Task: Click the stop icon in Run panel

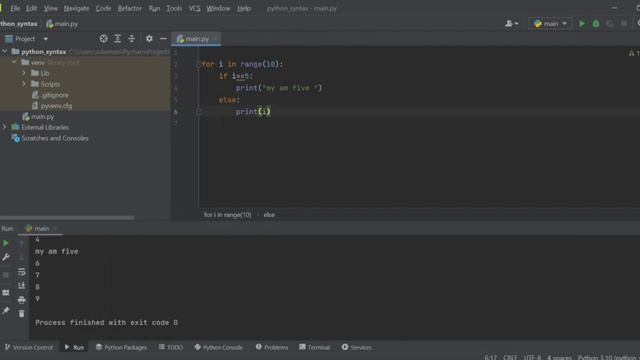Action: click(x=6, y=275)
